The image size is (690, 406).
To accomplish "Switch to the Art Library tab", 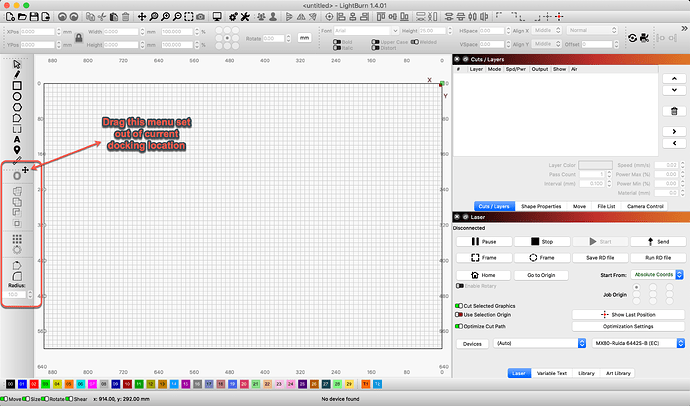I will pyautogui.click(x=618, y=373).
